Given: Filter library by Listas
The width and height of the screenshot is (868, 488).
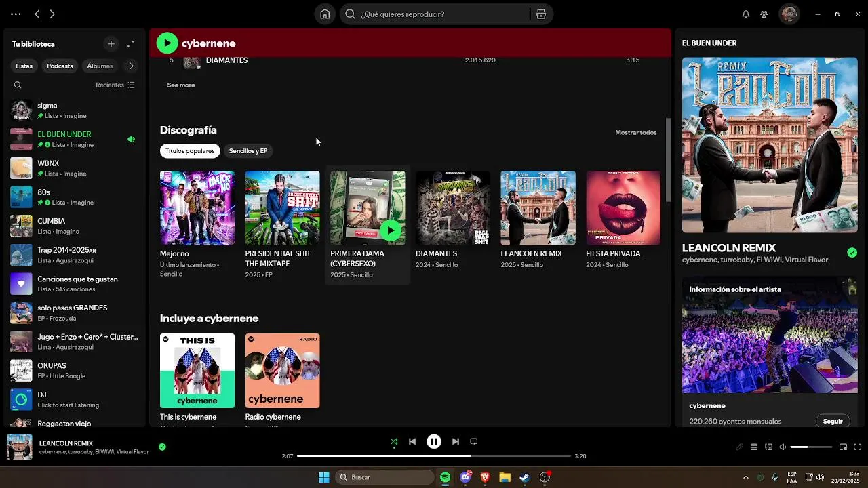Looking at the screenshot, I should click(x=24, y=66).
